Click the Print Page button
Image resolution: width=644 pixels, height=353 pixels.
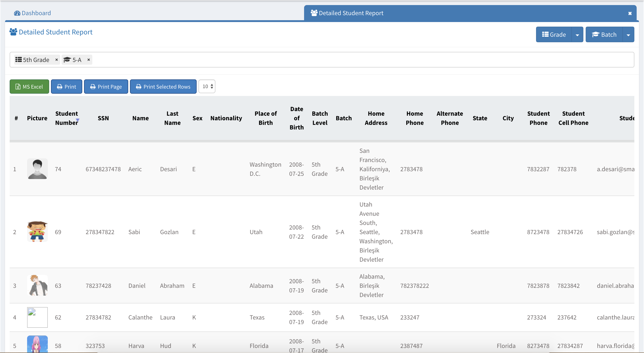[106, 87]
